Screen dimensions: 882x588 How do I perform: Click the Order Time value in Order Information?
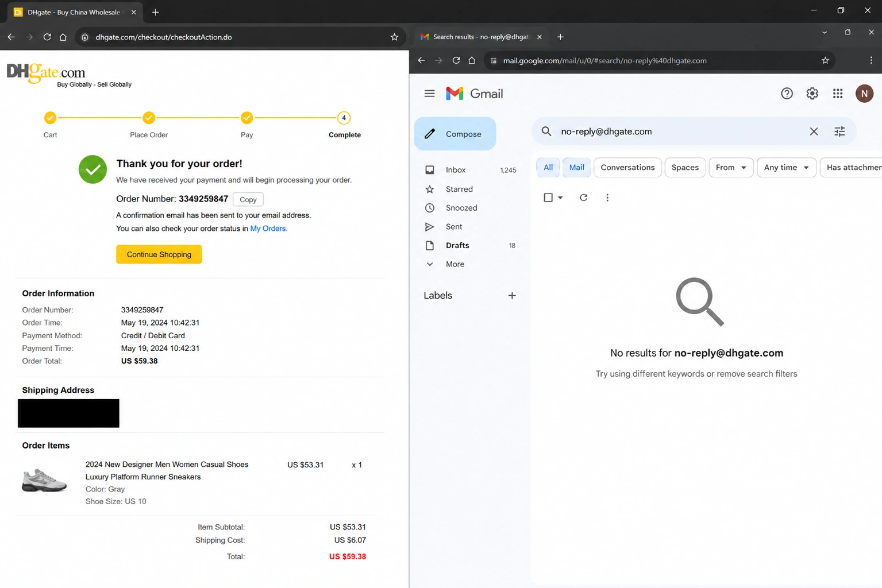pos(160,323)
